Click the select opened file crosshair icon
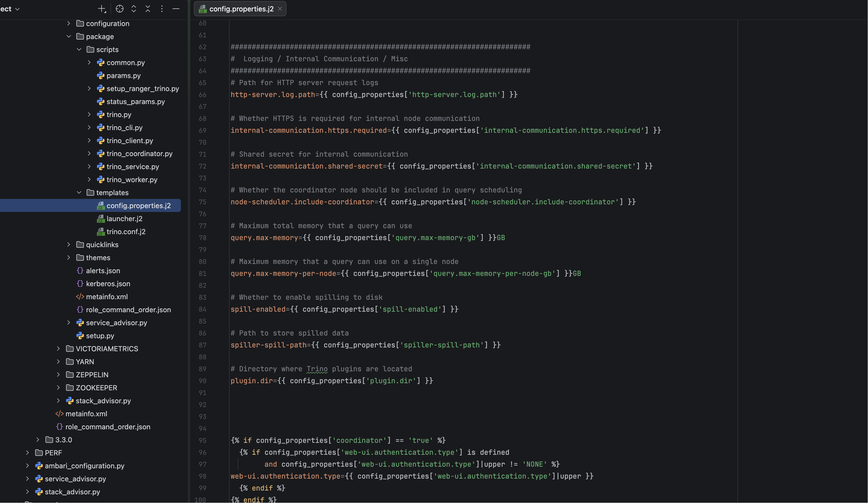Image resolution: width=868 pixels, height=503 pixels. click(119, 9)
